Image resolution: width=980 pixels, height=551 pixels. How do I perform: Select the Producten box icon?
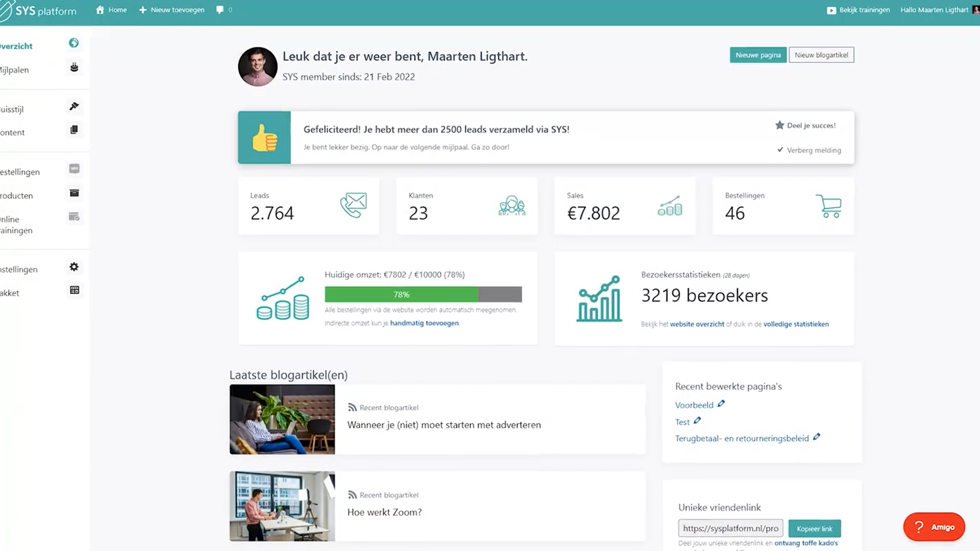click(74, 193)
